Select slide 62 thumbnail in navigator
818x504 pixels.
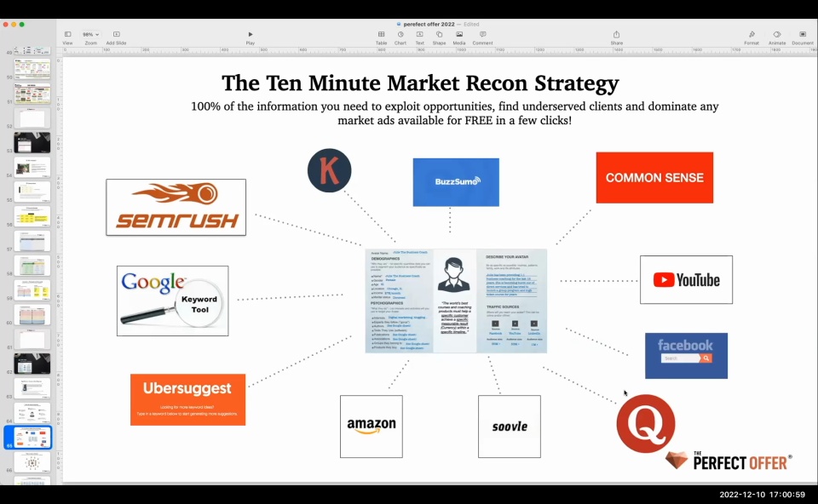32,364
